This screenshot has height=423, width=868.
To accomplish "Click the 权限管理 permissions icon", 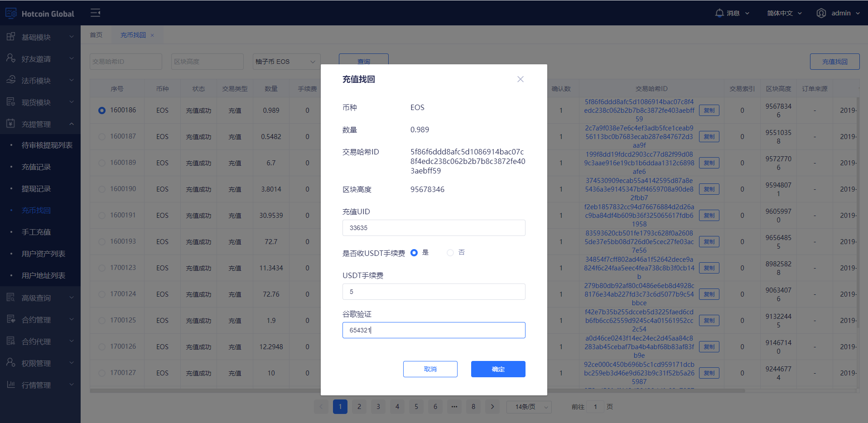I will (x=10, y=363).
